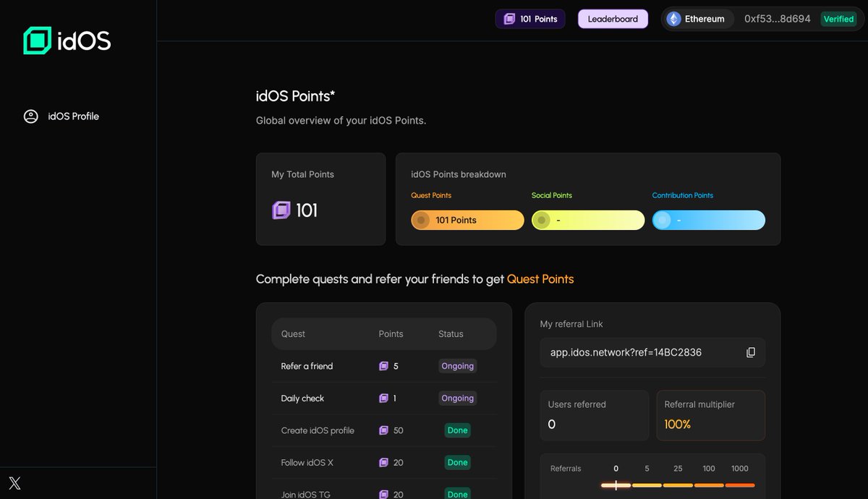Click the Points column header
The image size is (868, 499).
[391, 334]
